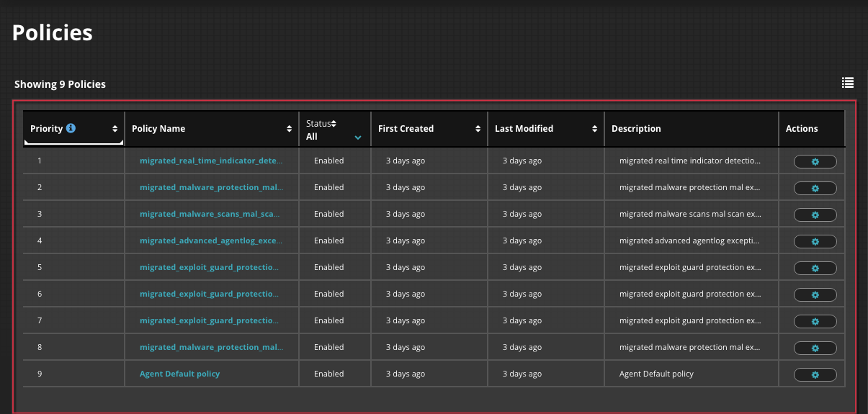Open gear actions for the priority 2 policy
Image resolution: width=868 pixels, height=414 pixels.
pyautogui.click(x=815, y=189)
